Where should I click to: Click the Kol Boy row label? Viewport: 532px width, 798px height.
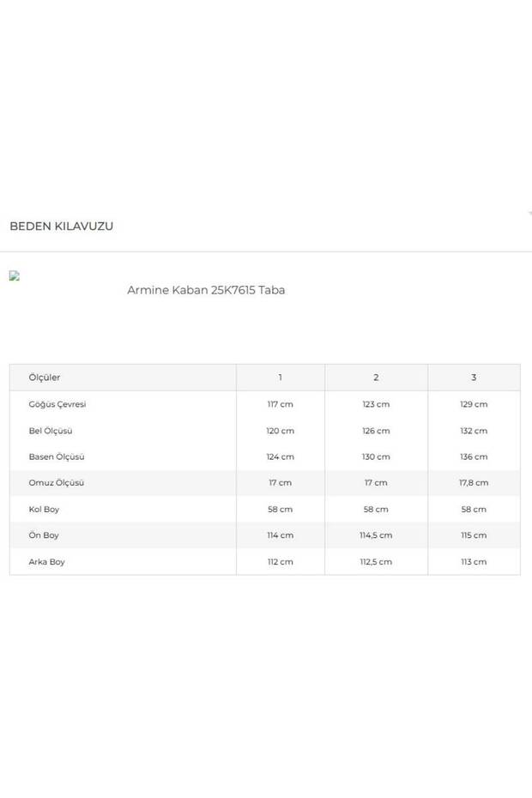pos(44,510)
